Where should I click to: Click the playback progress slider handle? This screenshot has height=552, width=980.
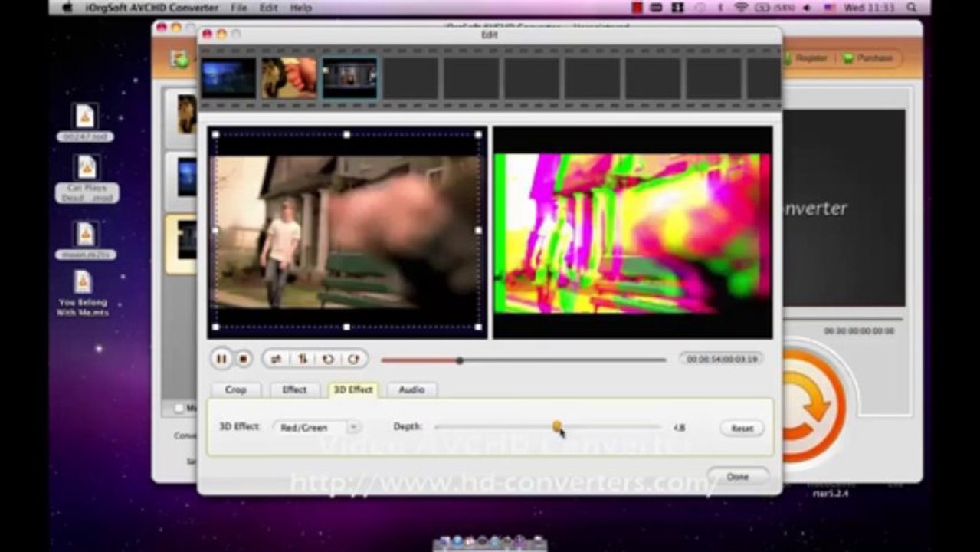460,360
